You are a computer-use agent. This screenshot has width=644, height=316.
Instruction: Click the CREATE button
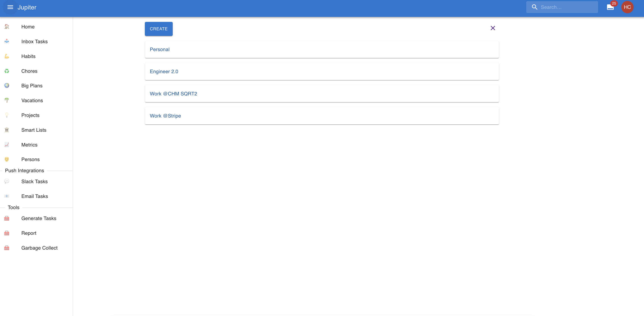click(x=159, y=29)
